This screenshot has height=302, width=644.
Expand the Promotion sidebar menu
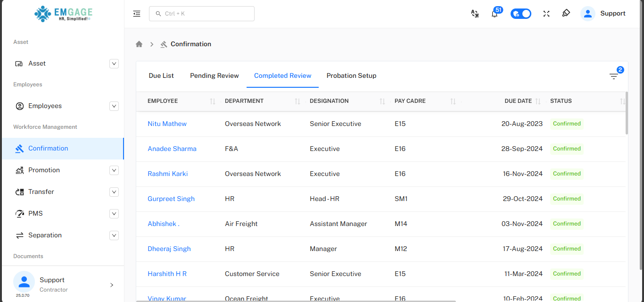pos(114,170)
